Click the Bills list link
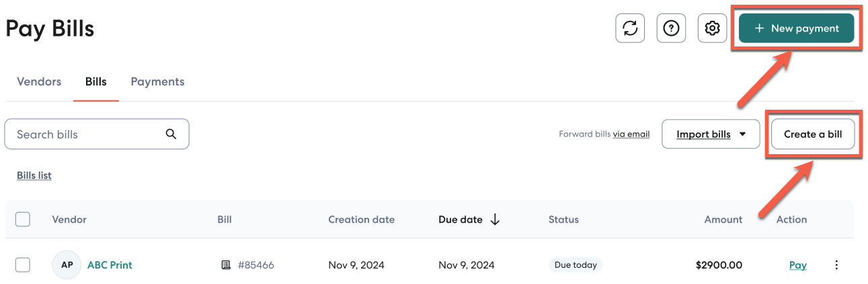Screen dimensions: 868x284 click(34, 176)
